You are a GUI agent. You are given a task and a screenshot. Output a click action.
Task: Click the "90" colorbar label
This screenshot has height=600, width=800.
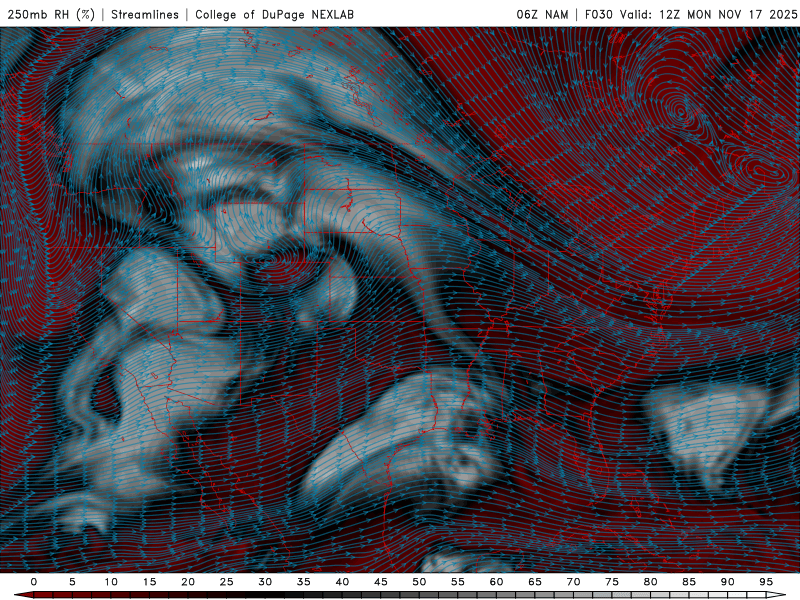(727, 582)
